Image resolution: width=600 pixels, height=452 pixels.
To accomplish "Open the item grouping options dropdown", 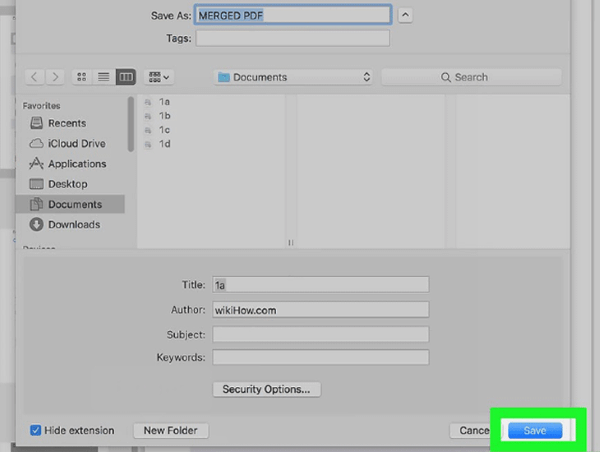I will (x=158, y=77).
